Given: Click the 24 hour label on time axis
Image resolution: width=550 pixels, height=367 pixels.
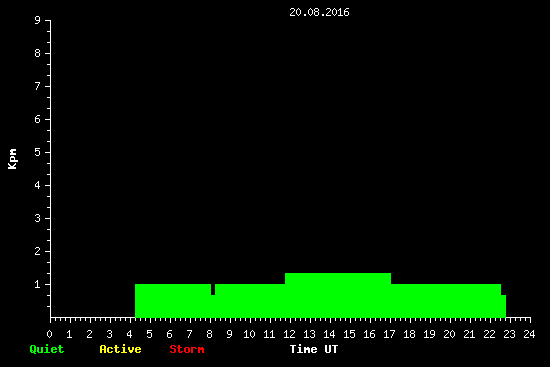Looking at the screenshot, I should pos(529,334).
